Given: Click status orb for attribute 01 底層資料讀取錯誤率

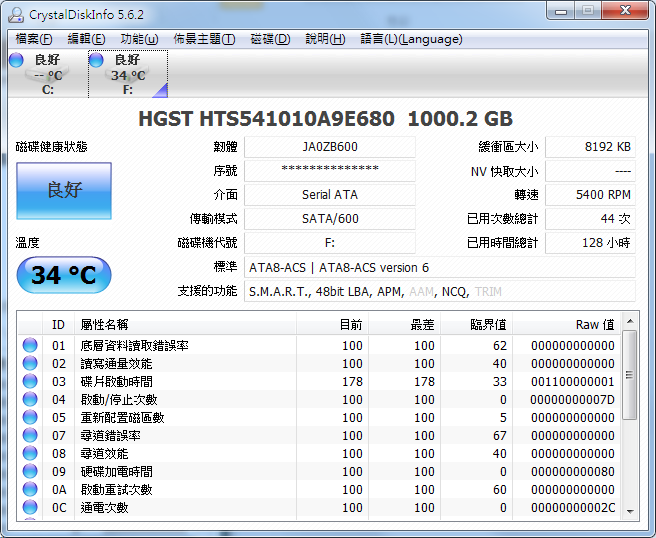Looking at the screenshot, I should (30, 346).
